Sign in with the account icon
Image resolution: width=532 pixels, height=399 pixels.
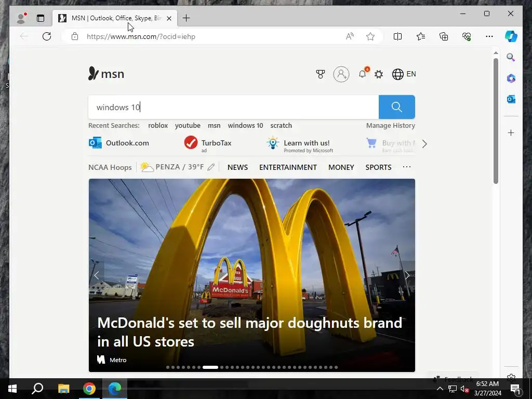click(x=341, y=74)
